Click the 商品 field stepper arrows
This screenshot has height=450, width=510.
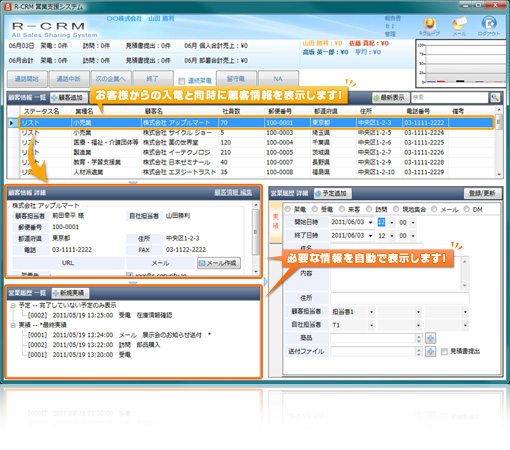419,338
